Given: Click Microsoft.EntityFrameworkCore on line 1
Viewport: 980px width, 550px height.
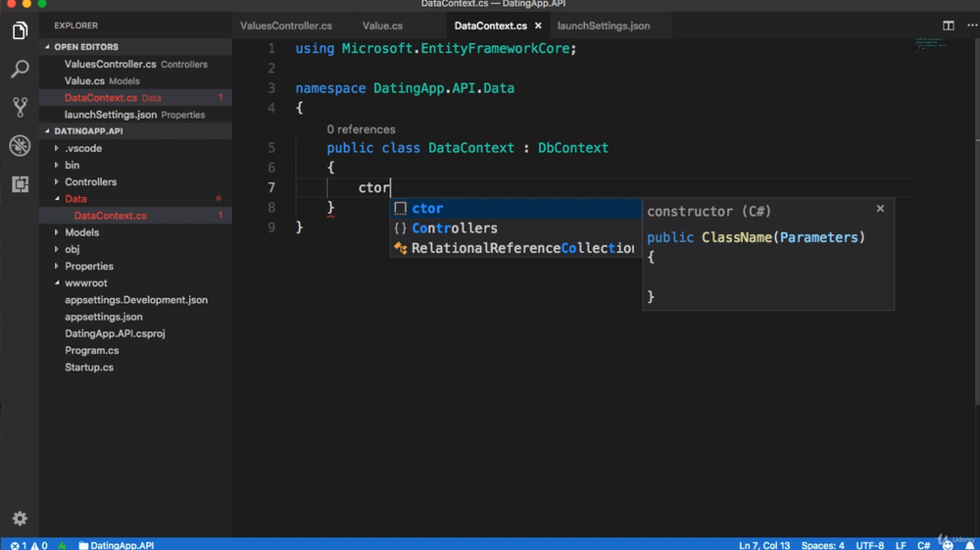Looking at the screenshot, I should pos(456,49).
